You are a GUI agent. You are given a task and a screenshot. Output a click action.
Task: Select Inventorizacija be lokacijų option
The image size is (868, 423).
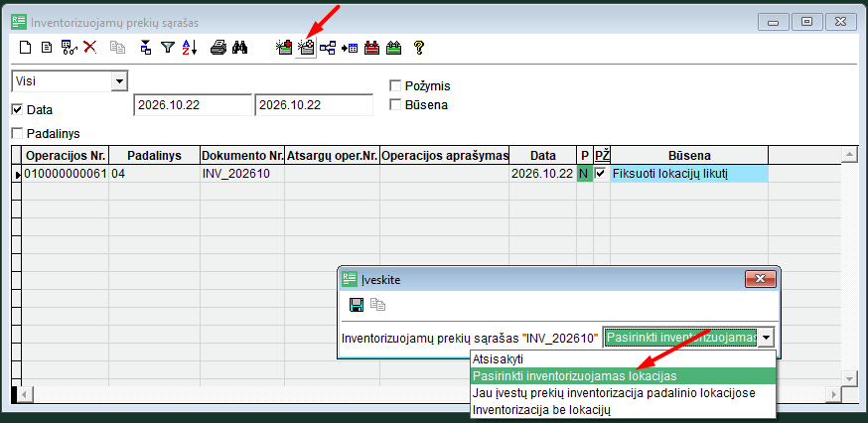[x=623, y=410]
